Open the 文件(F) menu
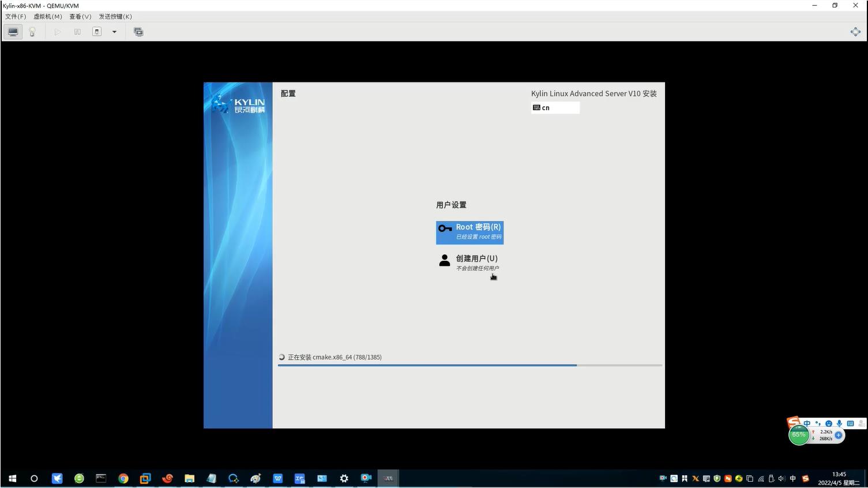868x488 pixels. [x=16, y=17]
